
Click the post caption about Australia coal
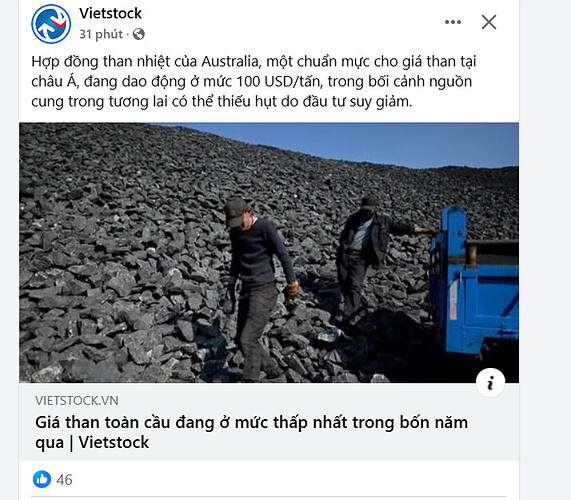[253, 82]
